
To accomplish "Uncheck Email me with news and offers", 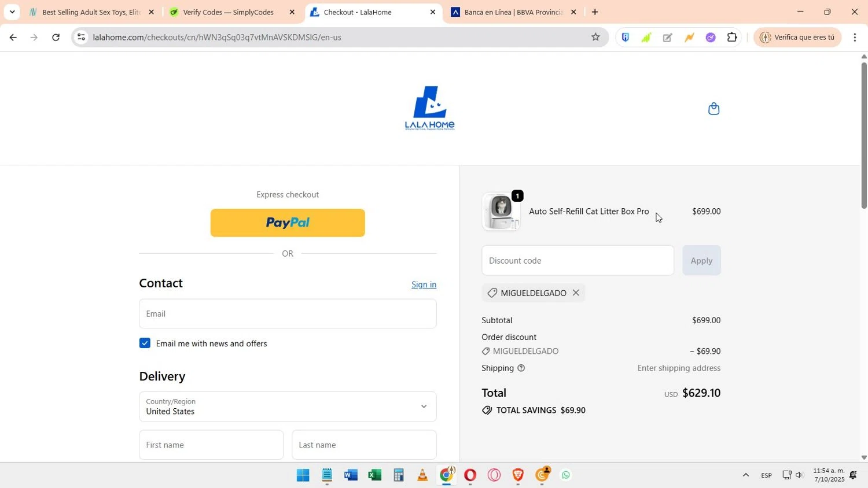I will [145, 343].
